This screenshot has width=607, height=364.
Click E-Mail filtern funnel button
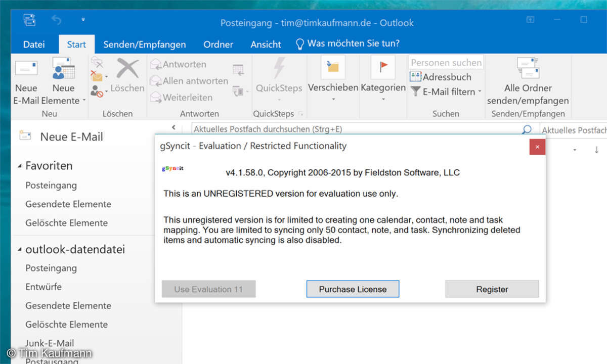pyautogui.click(x=445, y=92)
